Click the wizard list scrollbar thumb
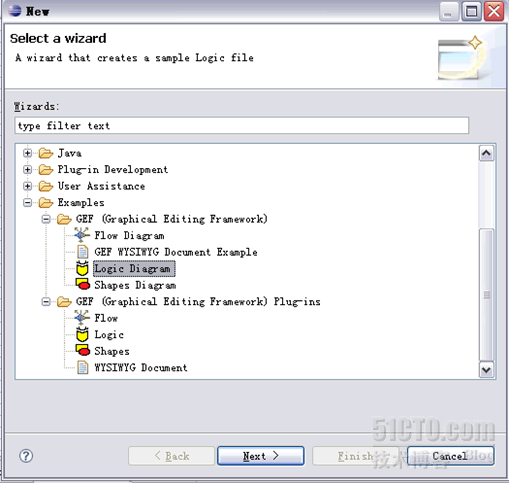The width and height of the screenshot is (509, 483). pyautogui.click(x=486, y=295)
